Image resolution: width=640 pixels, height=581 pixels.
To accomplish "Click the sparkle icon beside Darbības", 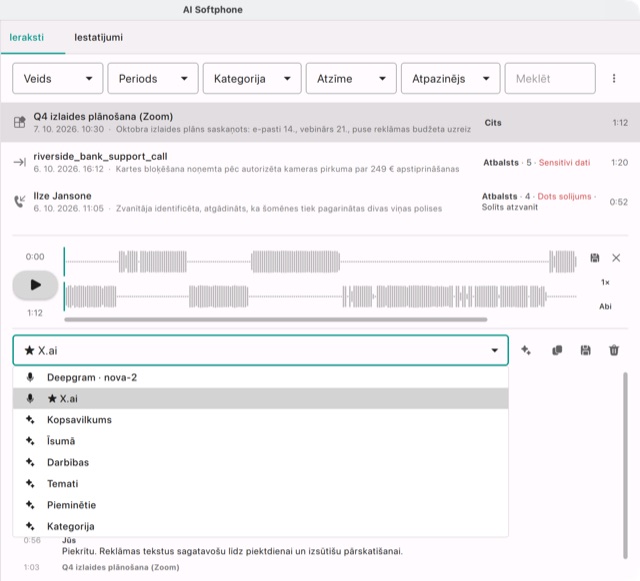I will (30, 462).
